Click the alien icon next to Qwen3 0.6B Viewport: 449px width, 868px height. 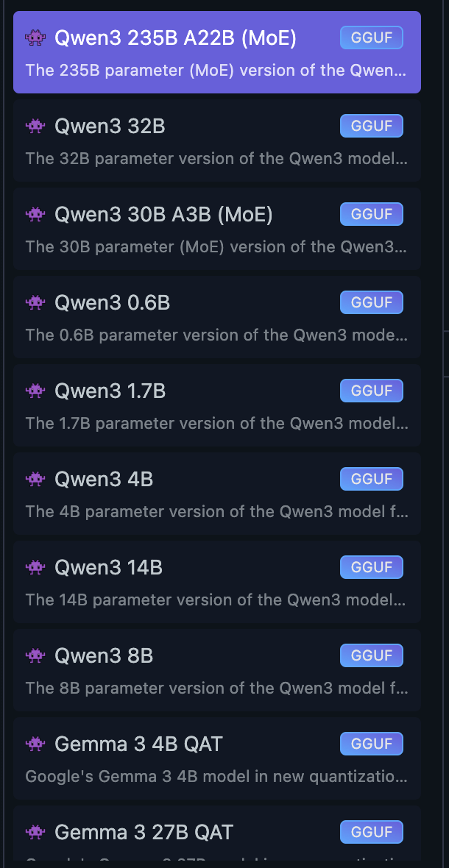[35, 302]
